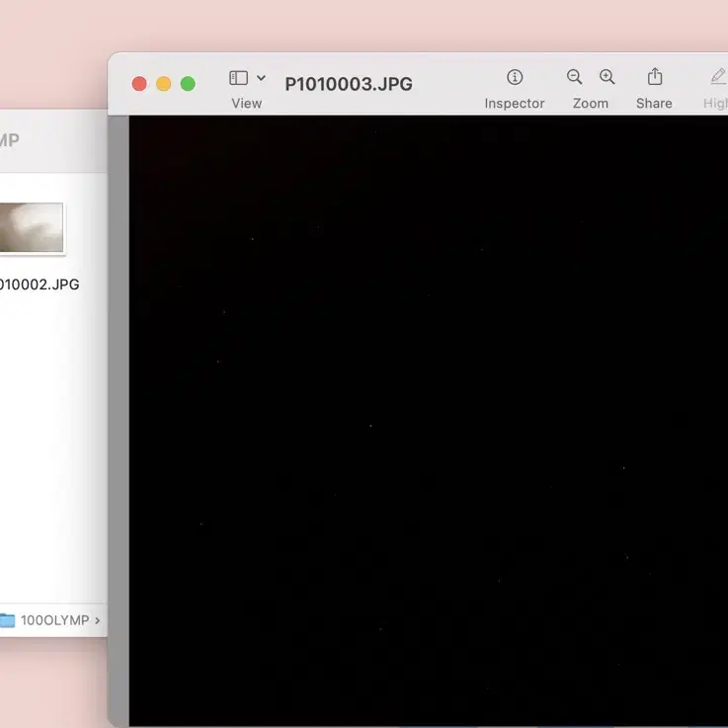Toggle the sidebar View icon
This screenshot has height=728, width=728.
point(239,78)
